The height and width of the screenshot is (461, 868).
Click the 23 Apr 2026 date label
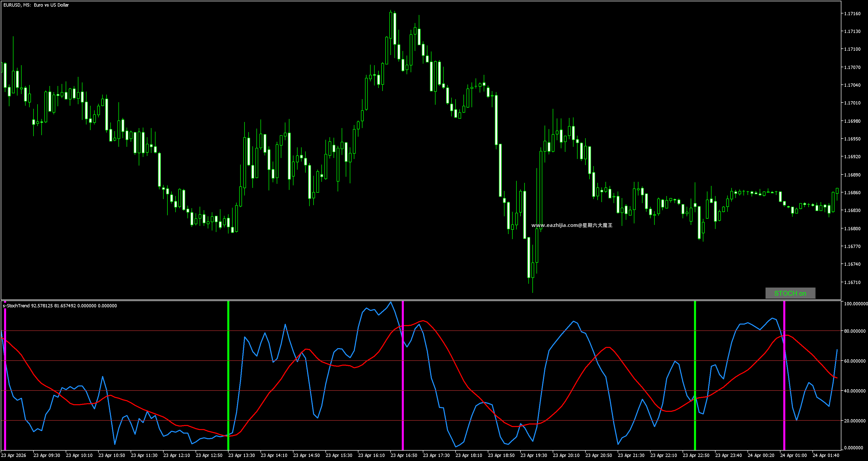(14, 456)
